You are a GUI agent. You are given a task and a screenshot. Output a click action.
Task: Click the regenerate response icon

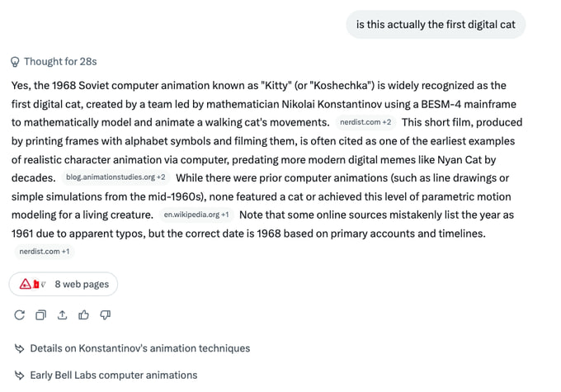pyautogui.click(x=20, y=314)
